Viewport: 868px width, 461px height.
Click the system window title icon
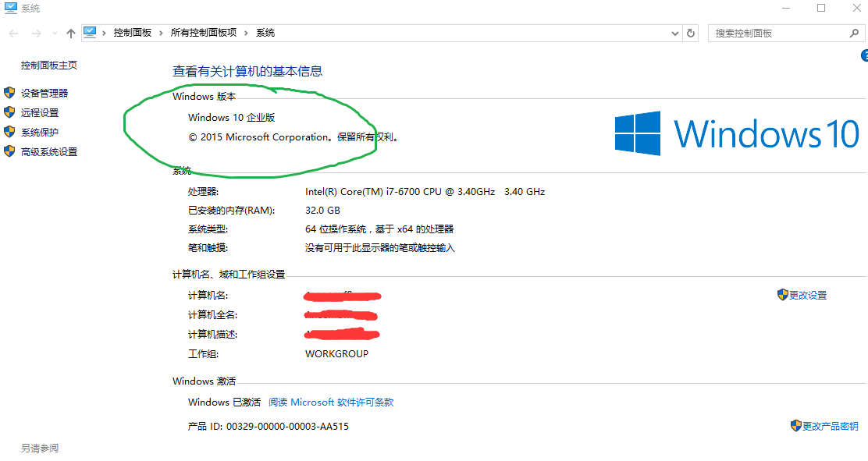[10, 8]
